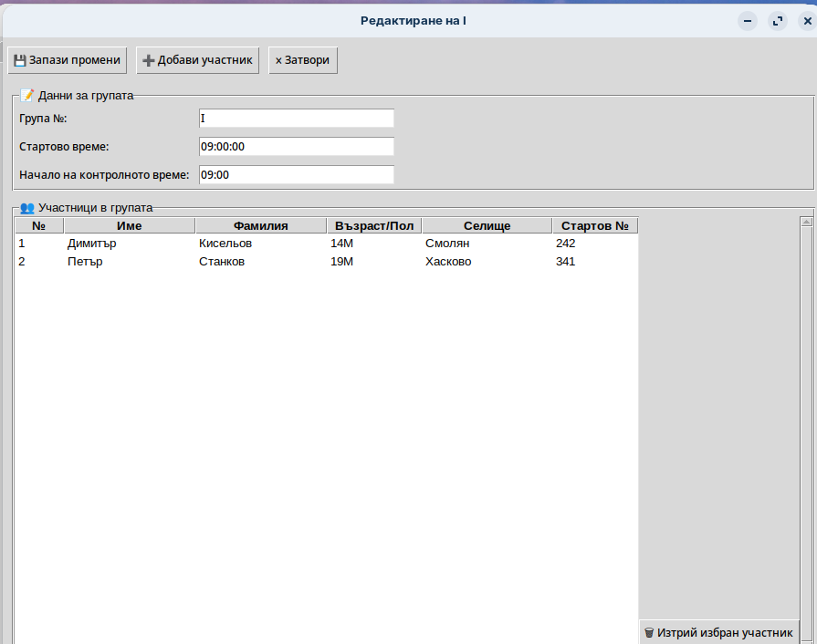Select participant Петър Станков row
817x644 pixels.
tap(183, 262)
